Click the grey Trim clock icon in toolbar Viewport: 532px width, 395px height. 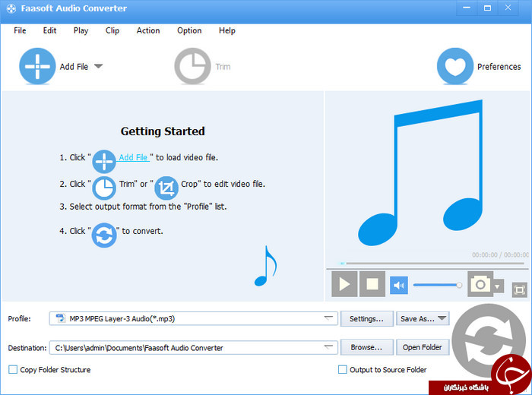(x=192, y=66)
